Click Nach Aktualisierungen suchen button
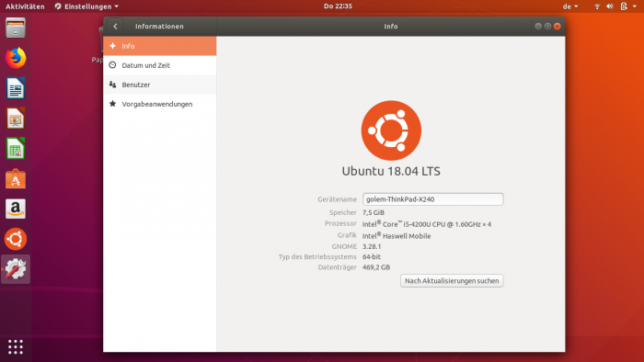 click(x=452, y=281)
